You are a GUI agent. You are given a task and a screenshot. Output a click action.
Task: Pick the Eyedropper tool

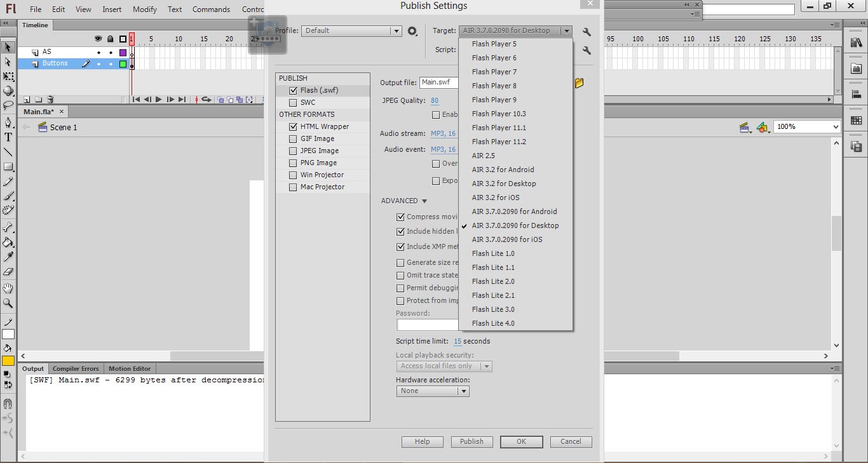point(8,257)
